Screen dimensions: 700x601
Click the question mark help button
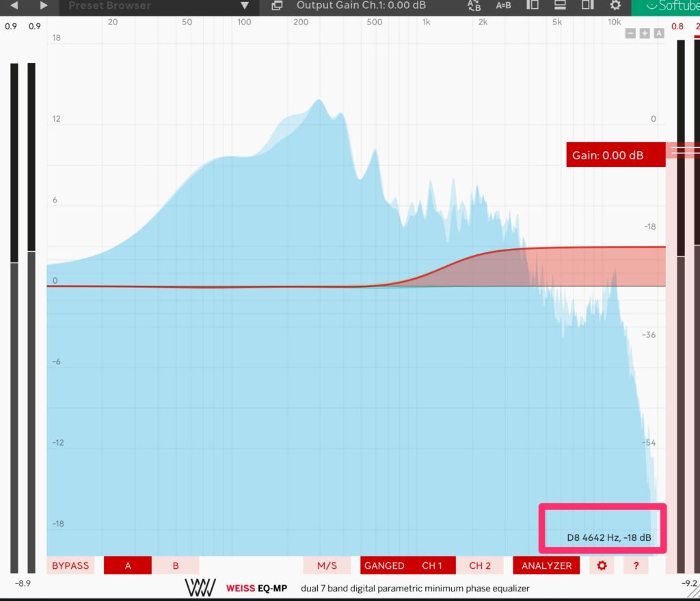(x=636, y=565)
